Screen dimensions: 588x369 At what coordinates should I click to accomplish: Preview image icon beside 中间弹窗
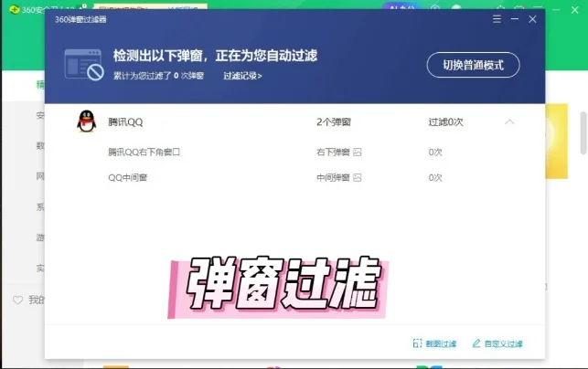pos(358,177)
